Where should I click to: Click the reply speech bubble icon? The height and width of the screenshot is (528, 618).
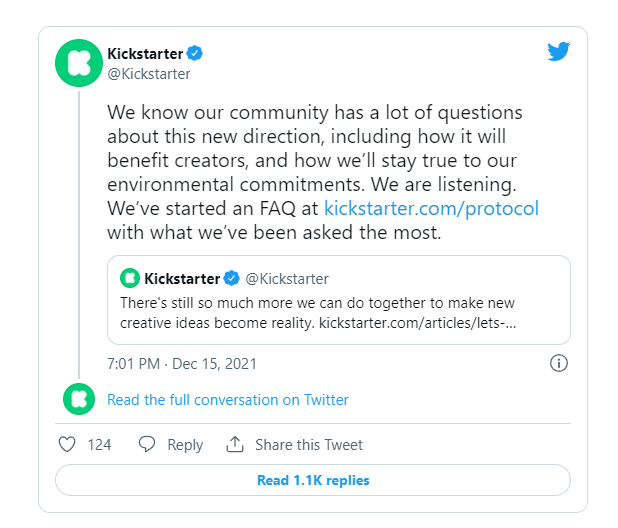tap(147, 445)
